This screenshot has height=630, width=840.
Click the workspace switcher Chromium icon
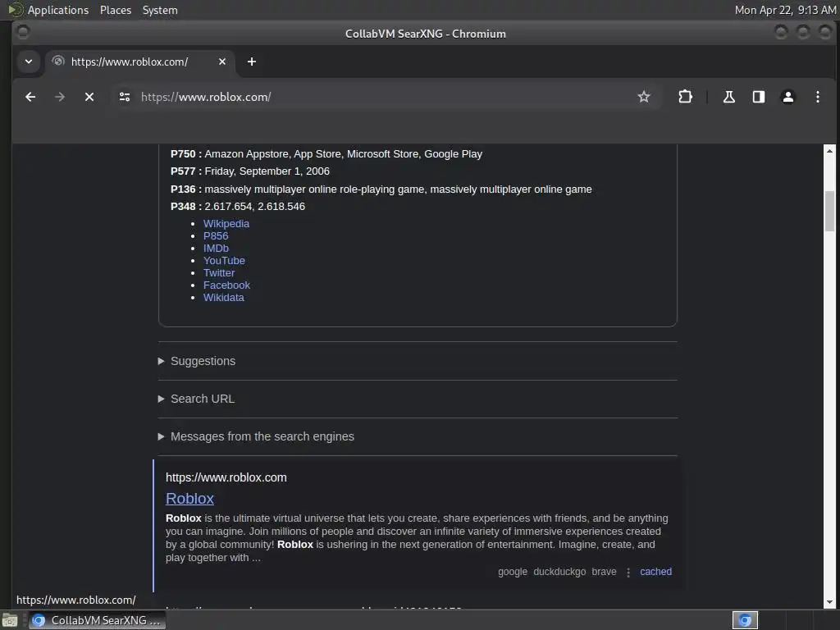(745, 620)
